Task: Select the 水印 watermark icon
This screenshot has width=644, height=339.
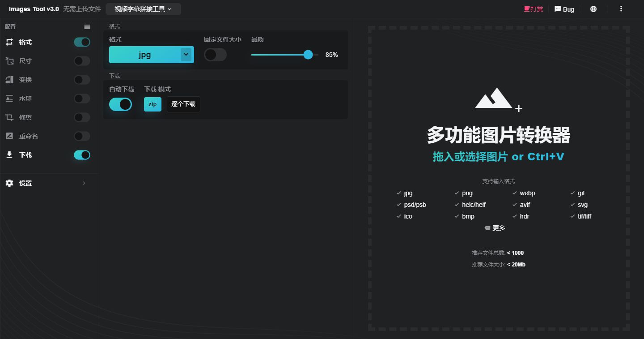Action: (x=9, y=98)
